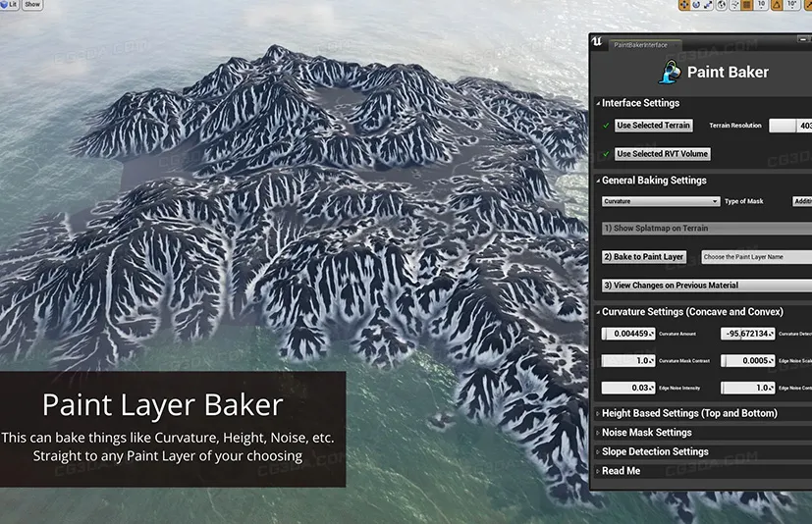The image size is (812, 524).
Task: Click Show Splatmap on Terrain button
Action: pyautogui.click(x=706, y=229)
